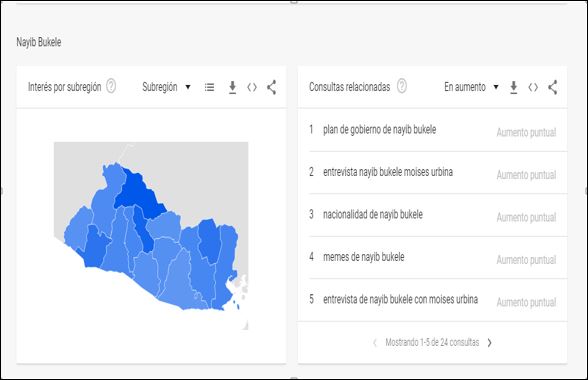Open embed code for Consultas relacionadas

point(533,87)
